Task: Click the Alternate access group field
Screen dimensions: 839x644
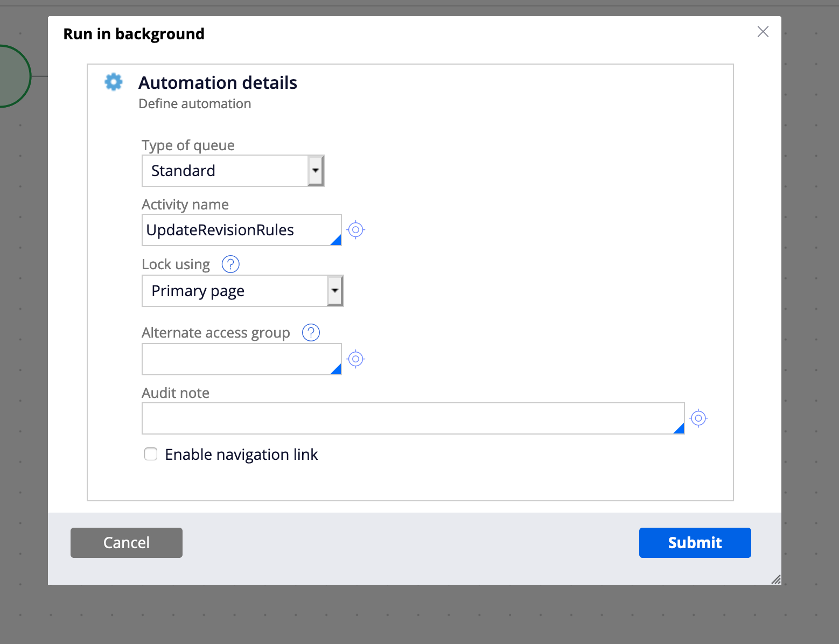Action: coord(241,359)
